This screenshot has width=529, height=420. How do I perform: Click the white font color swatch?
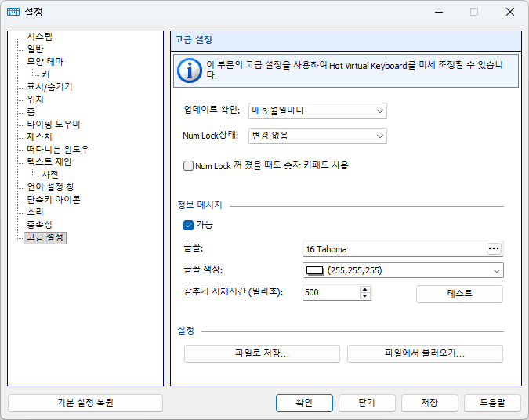[315, 271]
